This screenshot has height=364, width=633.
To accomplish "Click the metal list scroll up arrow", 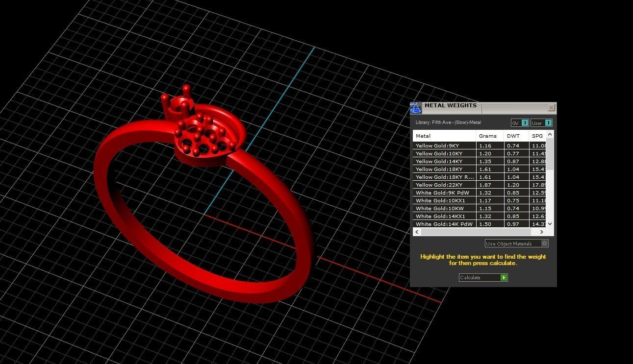I will (550, 134).
